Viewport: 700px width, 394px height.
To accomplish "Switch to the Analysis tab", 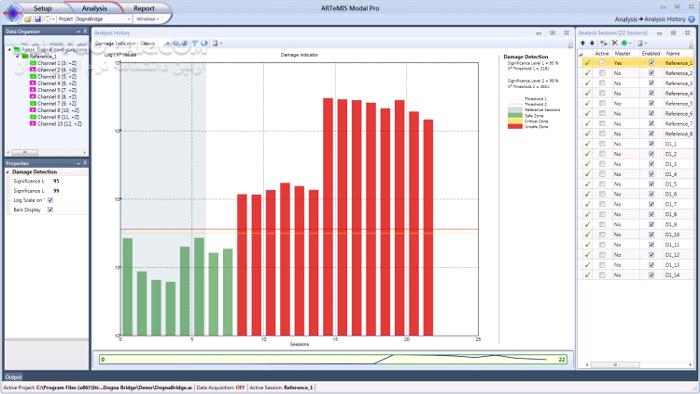I will point(94,8).
